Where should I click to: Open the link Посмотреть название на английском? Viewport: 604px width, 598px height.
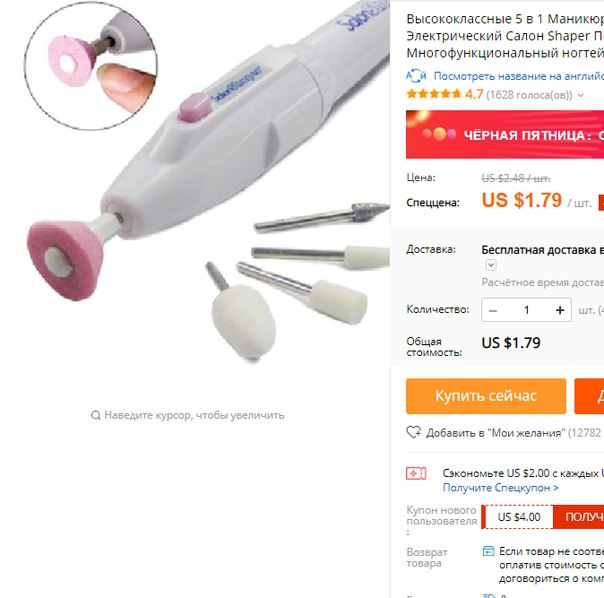(x=518, y=76)
